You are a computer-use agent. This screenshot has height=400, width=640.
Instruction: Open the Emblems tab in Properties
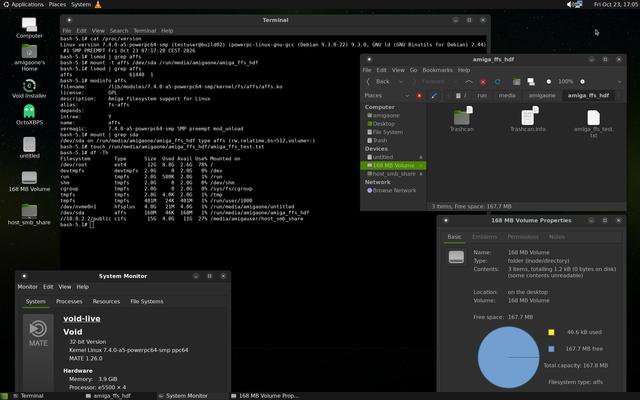click(x=484, y=237)
